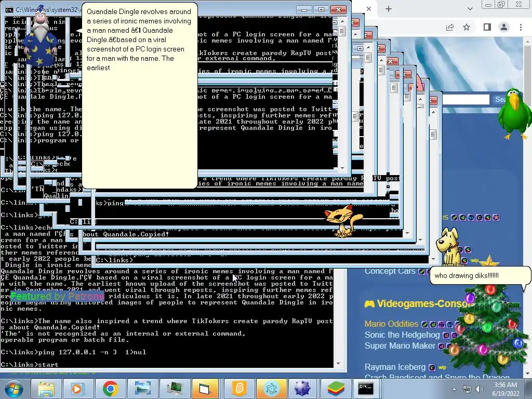532x399 pixels.
Task: Open File Explorer from the taskbar
Action: [46, 389]
